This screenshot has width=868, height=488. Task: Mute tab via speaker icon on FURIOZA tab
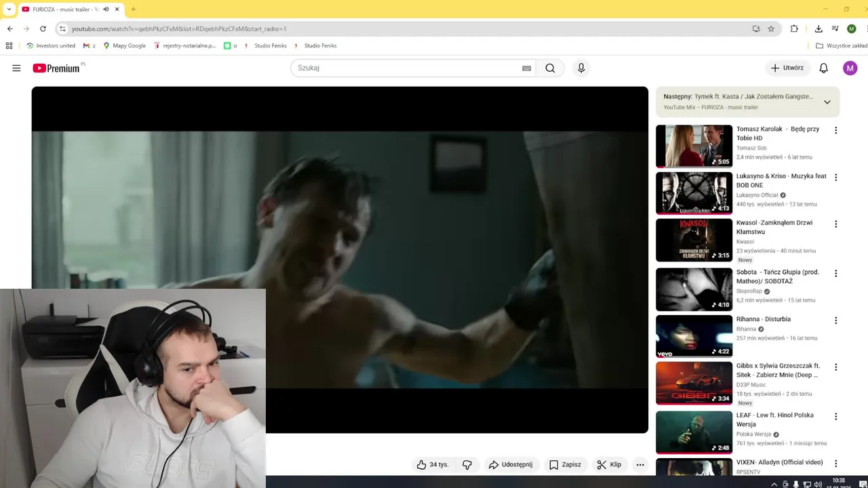(106, 9)
